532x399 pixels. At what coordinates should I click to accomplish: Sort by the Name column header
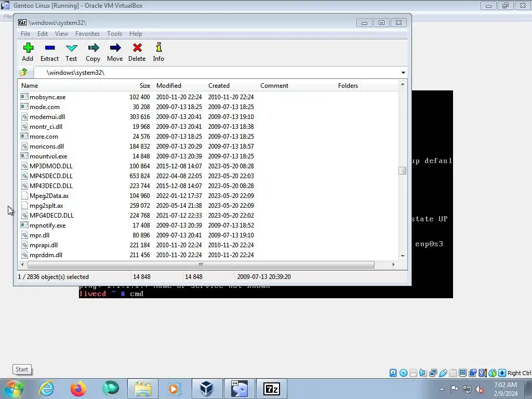tap(59, 86)
